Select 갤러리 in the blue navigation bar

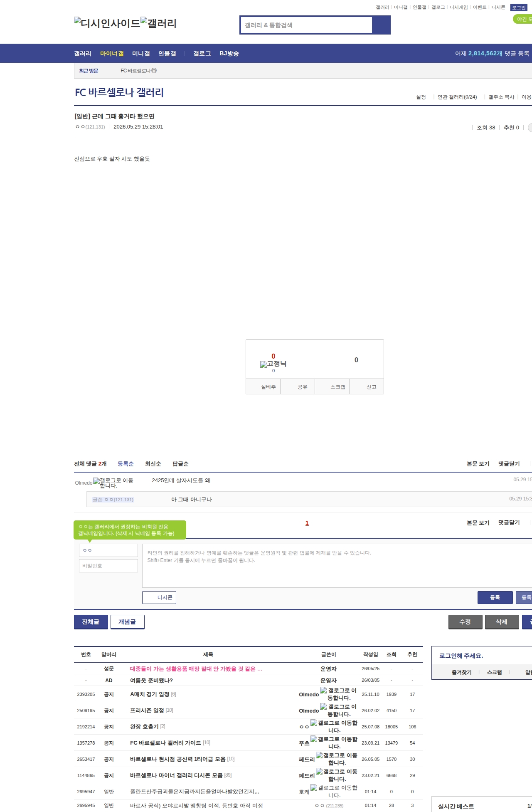coord(83,53)
